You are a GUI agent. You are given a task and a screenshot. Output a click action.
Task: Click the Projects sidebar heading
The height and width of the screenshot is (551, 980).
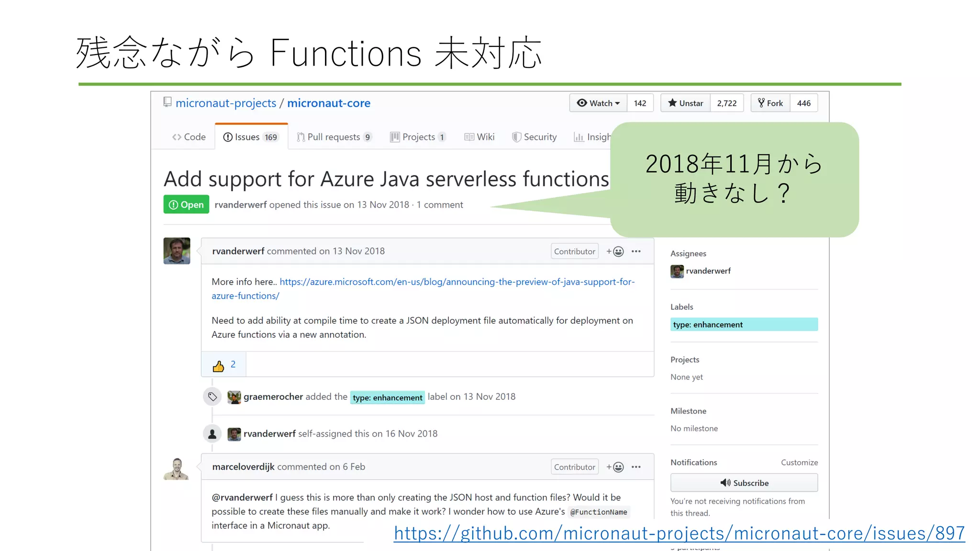point(685,360)
